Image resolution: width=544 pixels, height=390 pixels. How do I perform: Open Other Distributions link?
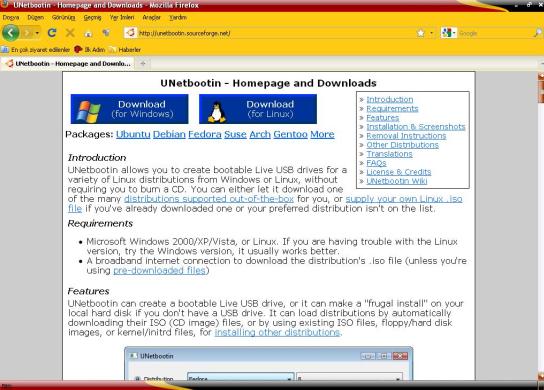[x=402, y=145]
